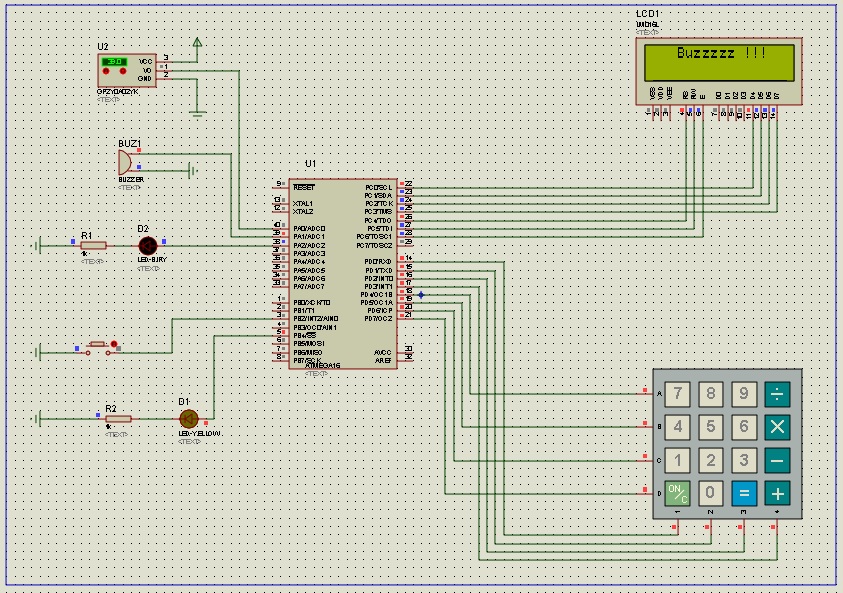Click keypad key 9
The width and height of the screenshot is (843, 593).
pyautogui.click(x=744, y=394)
